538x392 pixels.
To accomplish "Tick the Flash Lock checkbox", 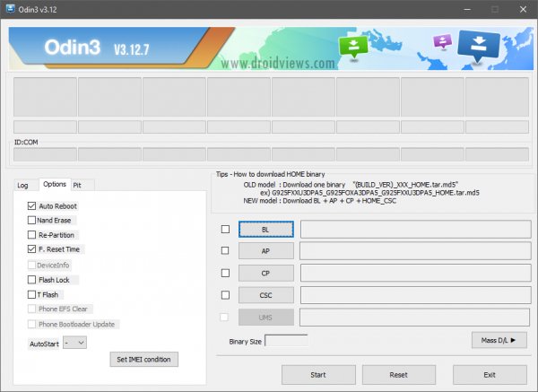I will coord(31,280).
